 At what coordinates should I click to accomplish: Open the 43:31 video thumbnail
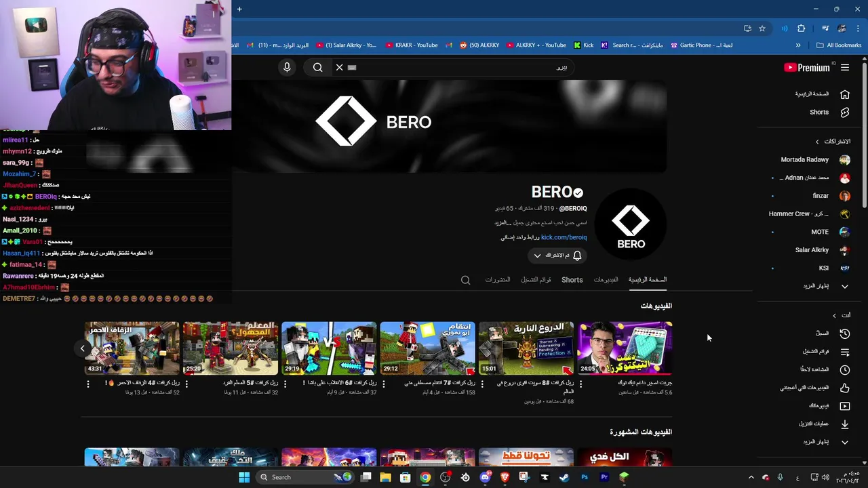click(x=132, y=348)
